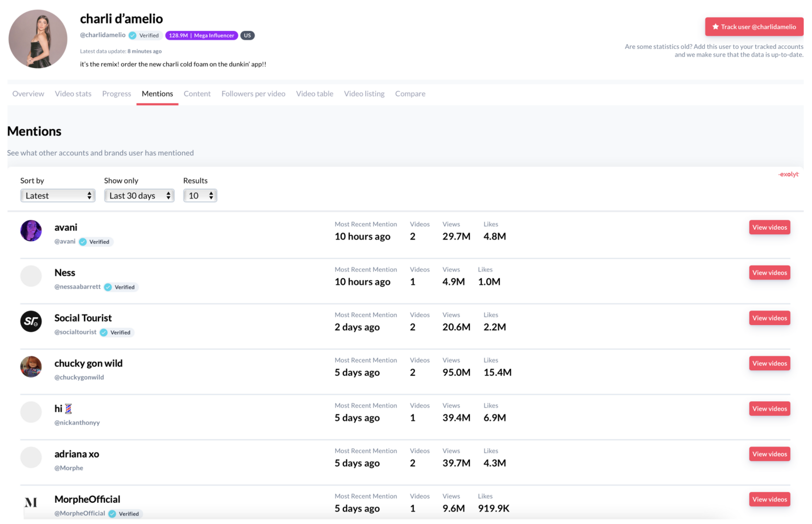Screen dimensions: 812x524
Task: Click the avani avatar icon
Action: (x=31, y=231)
